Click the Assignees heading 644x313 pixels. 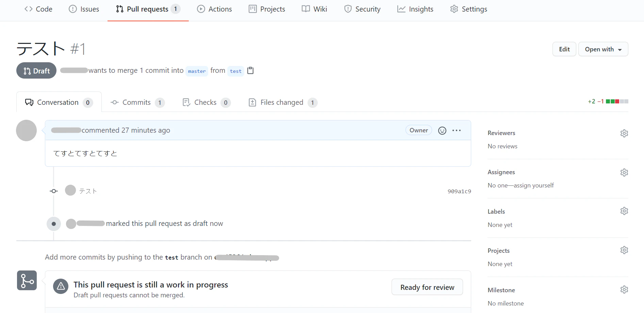click(501, 172)
